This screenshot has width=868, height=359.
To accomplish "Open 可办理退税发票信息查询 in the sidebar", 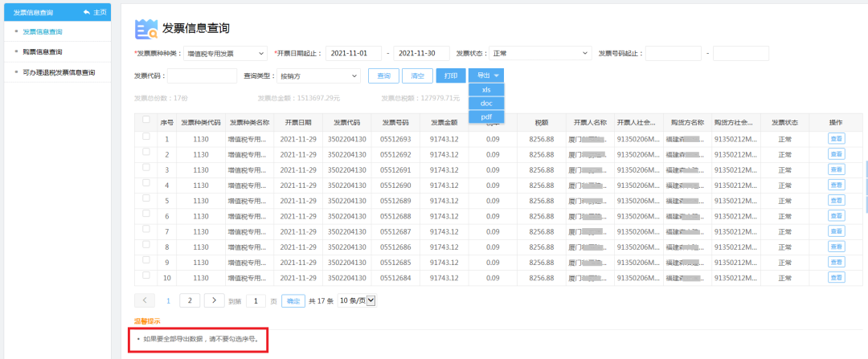I will tap(58, 72).
